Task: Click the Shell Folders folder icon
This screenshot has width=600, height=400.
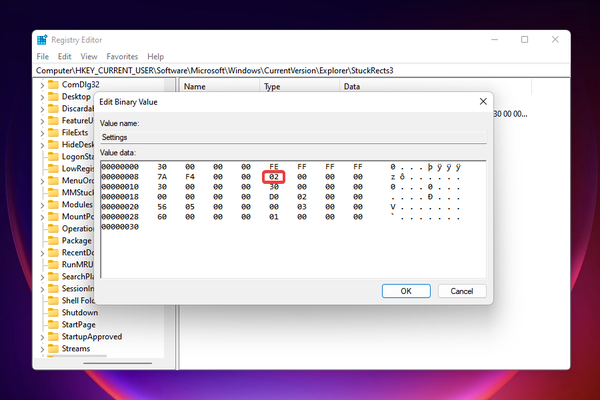Action: coord(53,300)
